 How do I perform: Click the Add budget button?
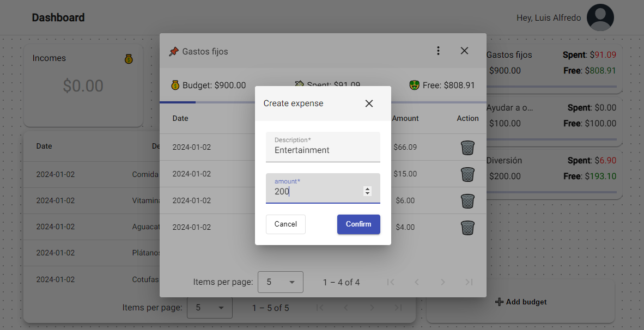click(x=520, y=302)
